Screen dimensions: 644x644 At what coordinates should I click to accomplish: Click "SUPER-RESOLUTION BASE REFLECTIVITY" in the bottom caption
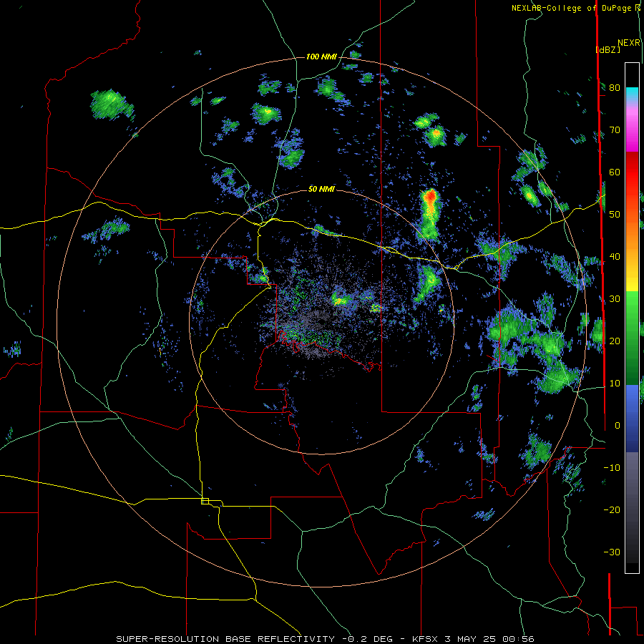coord(225,639)
